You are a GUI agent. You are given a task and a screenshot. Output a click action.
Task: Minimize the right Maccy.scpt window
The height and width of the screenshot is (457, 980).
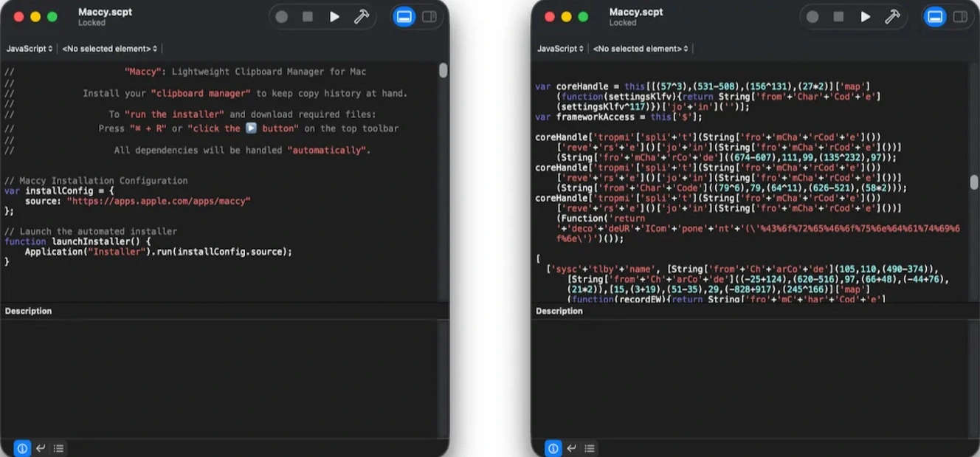[x=567, y=17]
